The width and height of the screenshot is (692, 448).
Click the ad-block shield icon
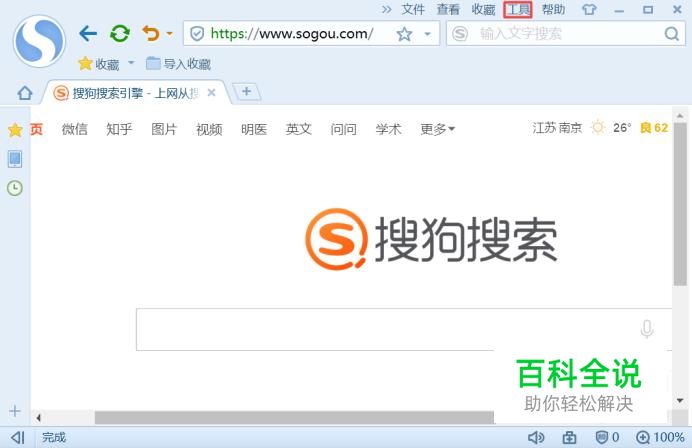click(x=607, y=437)
